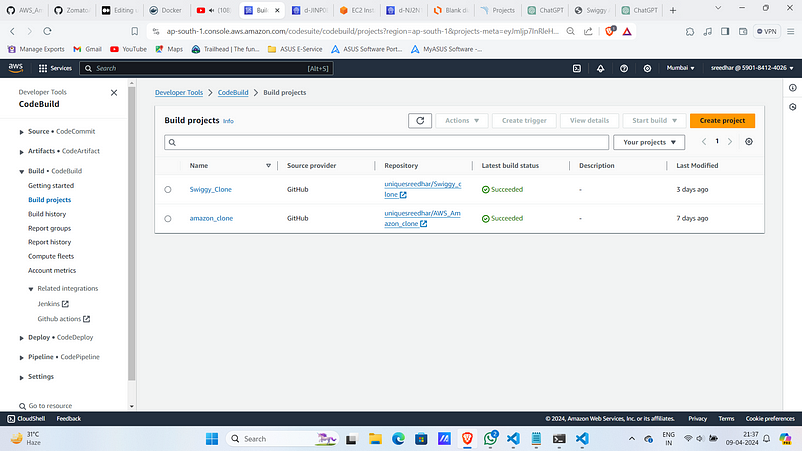Open Getting started in sidebar
Image resolution: width=802 pixels, height=451 pixels.
click(51, 186)
